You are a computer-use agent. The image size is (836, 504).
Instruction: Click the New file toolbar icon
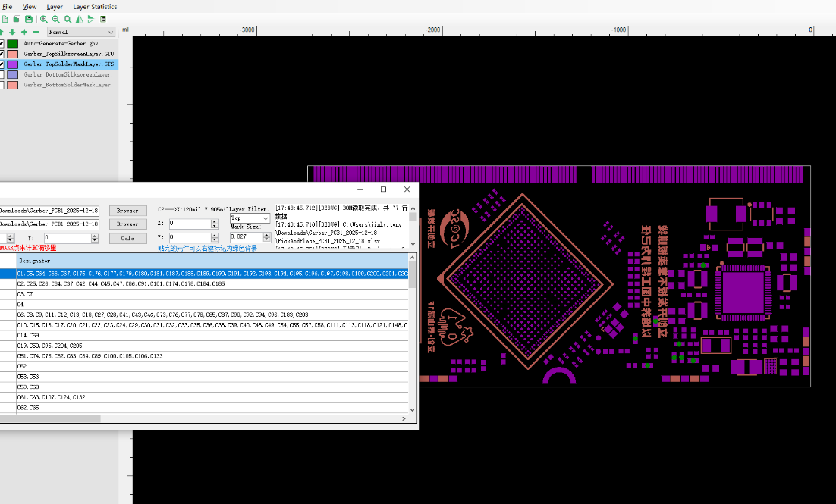pyautogui.click(x=5, y=19)
